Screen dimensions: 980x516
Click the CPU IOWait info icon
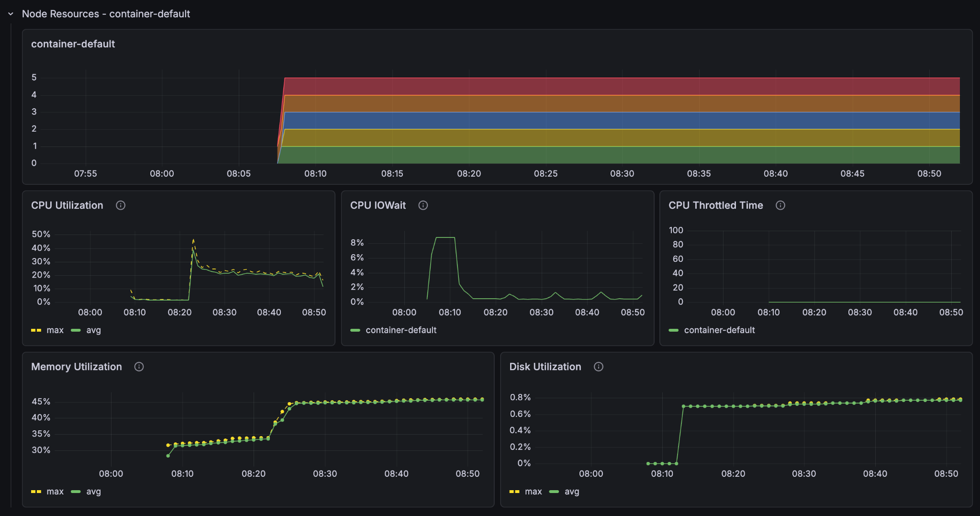click(423, 205)
